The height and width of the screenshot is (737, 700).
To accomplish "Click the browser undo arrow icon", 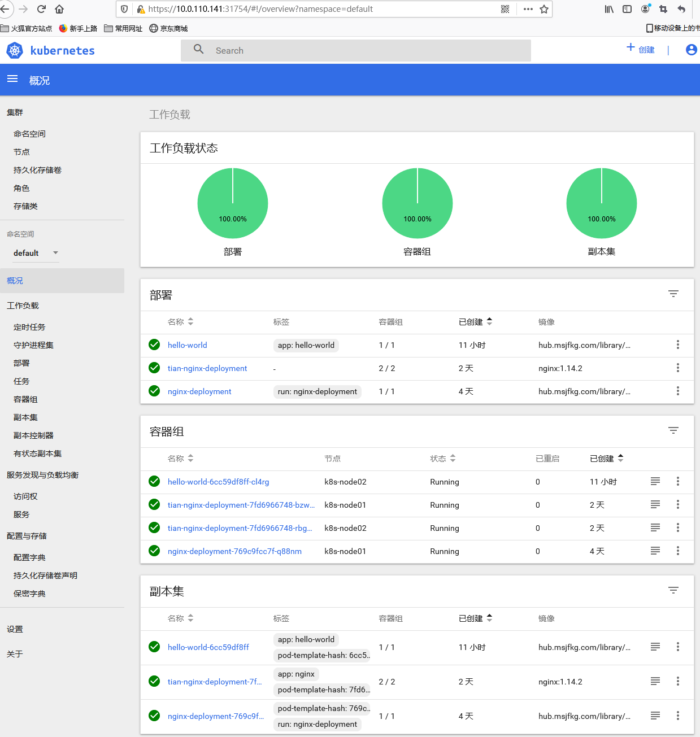I will [x=681, y=9].
